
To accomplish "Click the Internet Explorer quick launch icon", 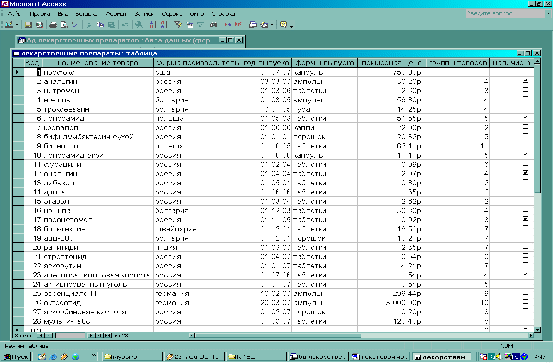I will [x=54, y=357].
